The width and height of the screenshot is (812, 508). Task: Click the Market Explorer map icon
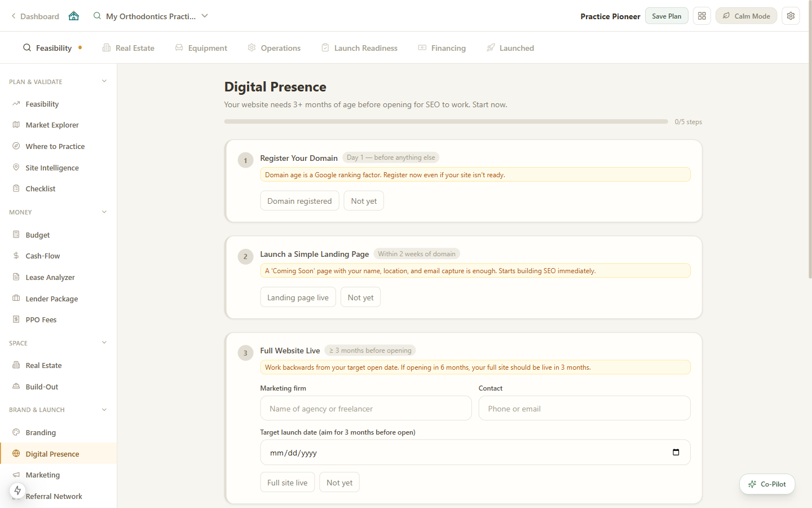click(16, 125)
